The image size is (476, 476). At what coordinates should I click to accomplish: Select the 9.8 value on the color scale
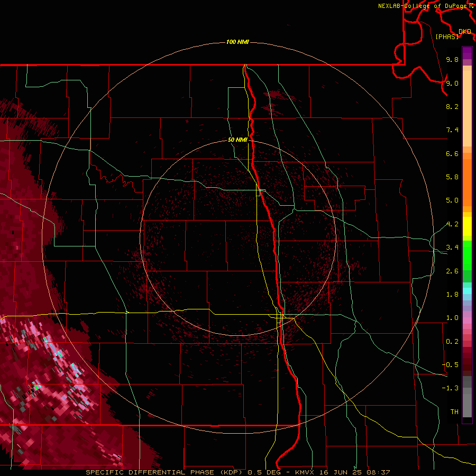coord(452,59)
